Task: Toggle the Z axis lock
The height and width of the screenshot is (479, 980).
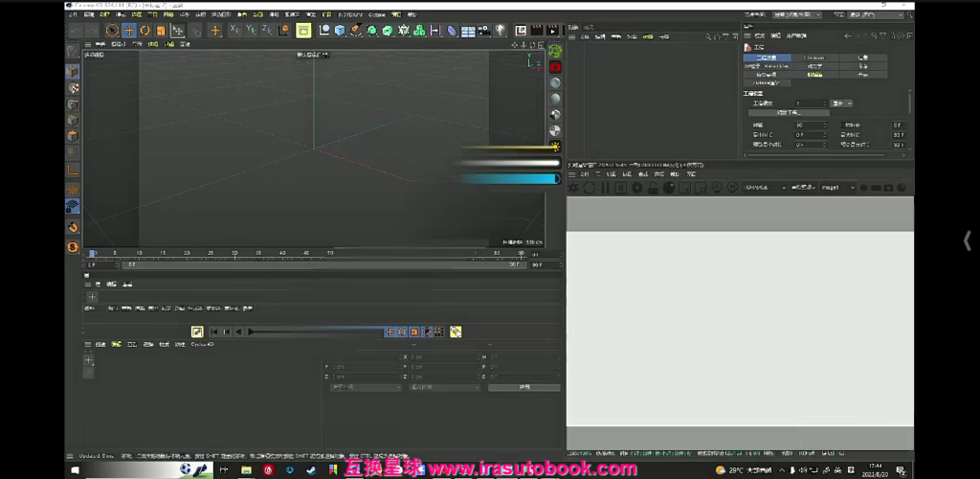Action: click(x=266, y=30)
